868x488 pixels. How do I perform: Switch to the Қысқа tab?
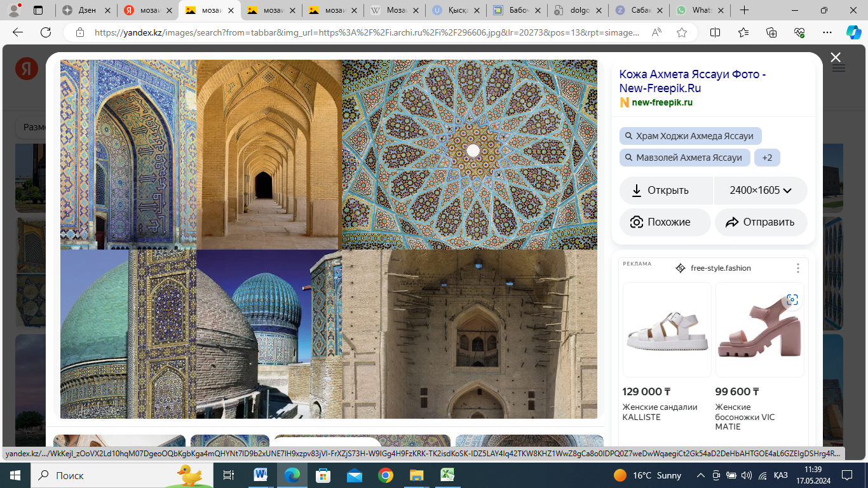tap(458, 10)
